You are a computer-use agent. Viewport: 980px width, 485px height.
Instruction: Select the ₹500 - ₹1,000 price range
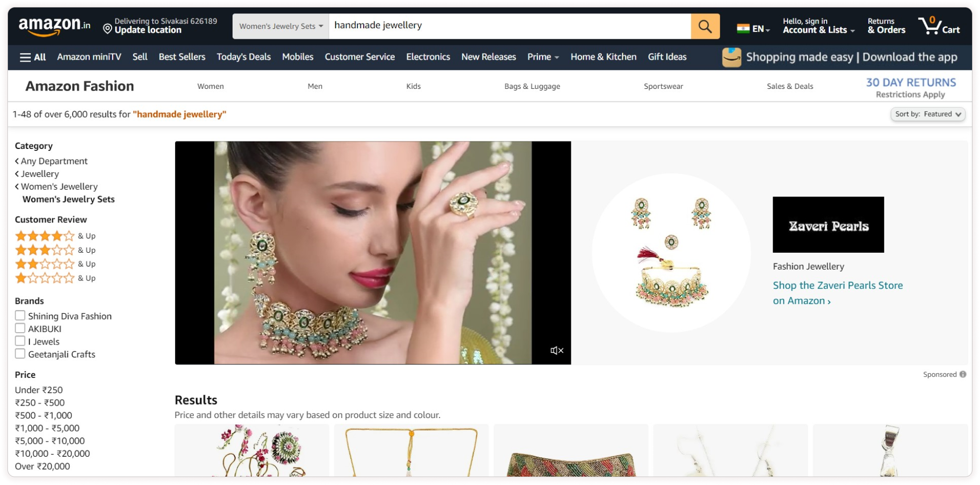(44, 416)
